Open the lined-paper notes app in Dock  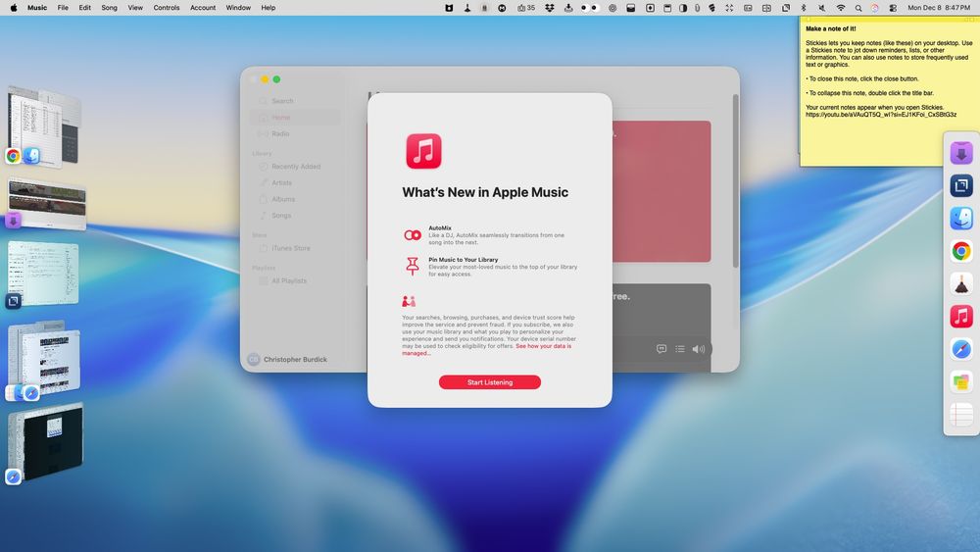(961, 414)
